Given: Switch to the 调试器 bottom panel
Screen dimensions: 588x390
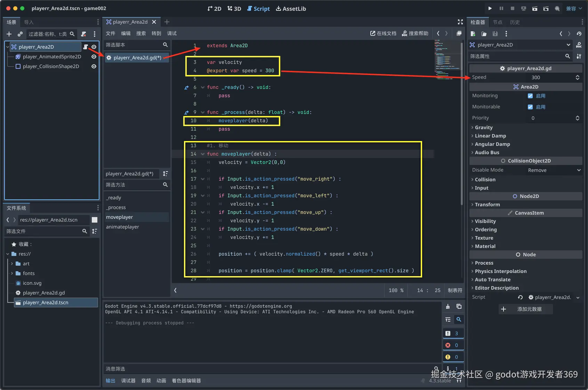Looking at the screenshot, I should tap(128, 381).
